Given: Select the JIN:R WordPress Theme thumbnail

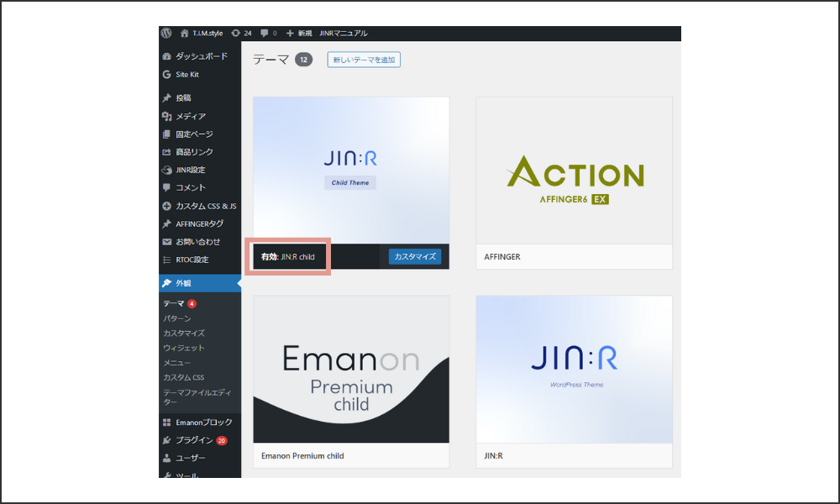Looking at the screenshot, I should coord(574,369).
